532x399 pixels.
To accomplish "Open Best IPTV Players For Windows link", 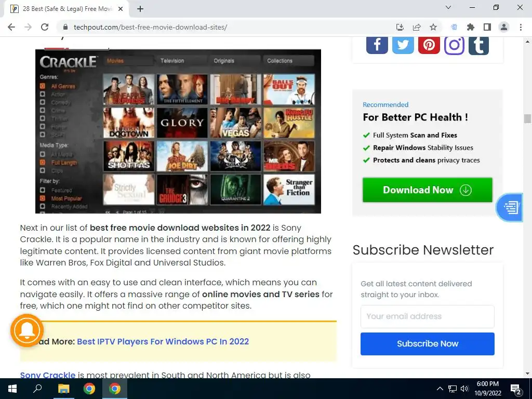I will 163,341.
